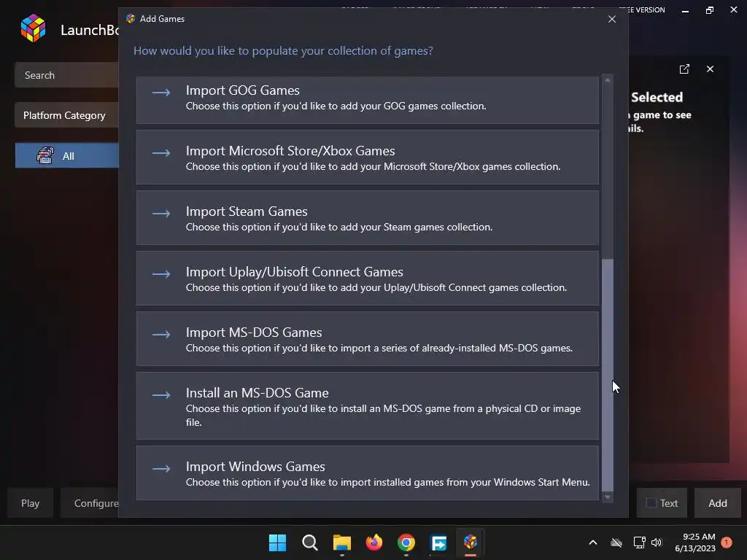Screen dimensions: 747x560
Task: Click the Add button in LaunchBox
Action: tap(718, 503)
